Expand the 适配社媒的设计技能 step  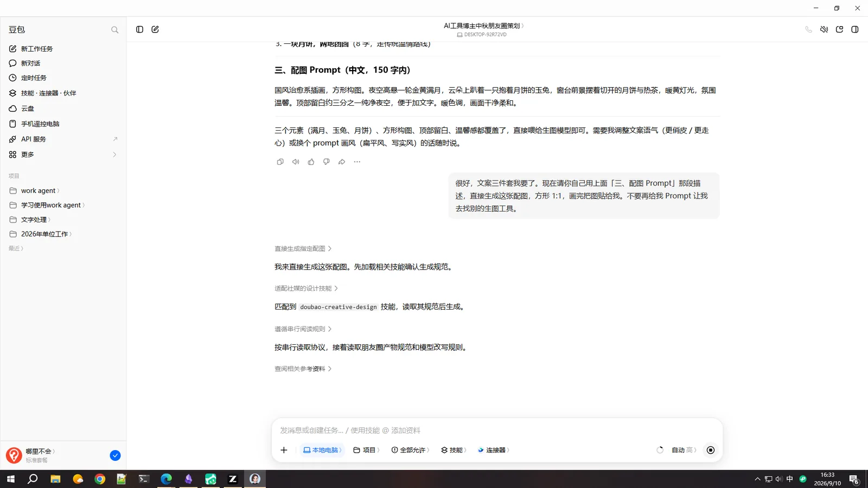[x=306, y=288]
